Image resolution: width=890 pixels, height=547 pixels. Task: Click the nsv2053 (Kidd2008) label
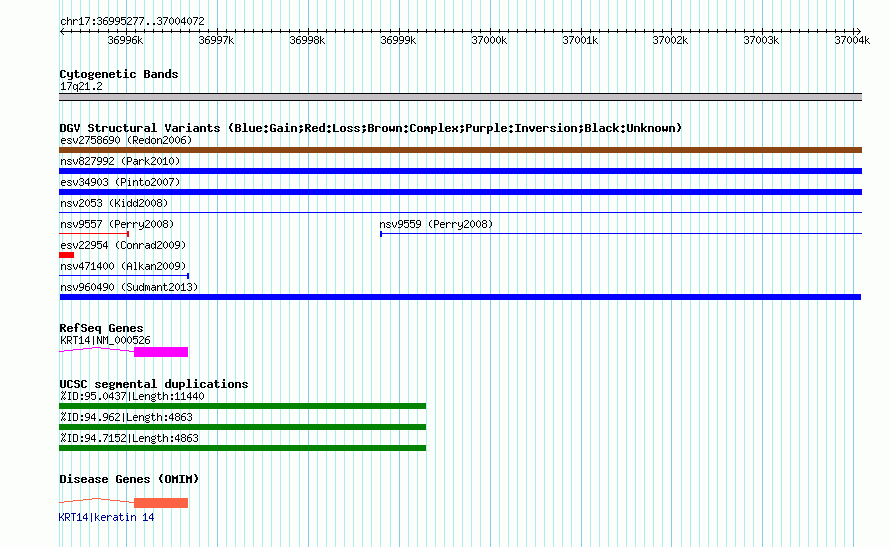(x=114, y=203)
